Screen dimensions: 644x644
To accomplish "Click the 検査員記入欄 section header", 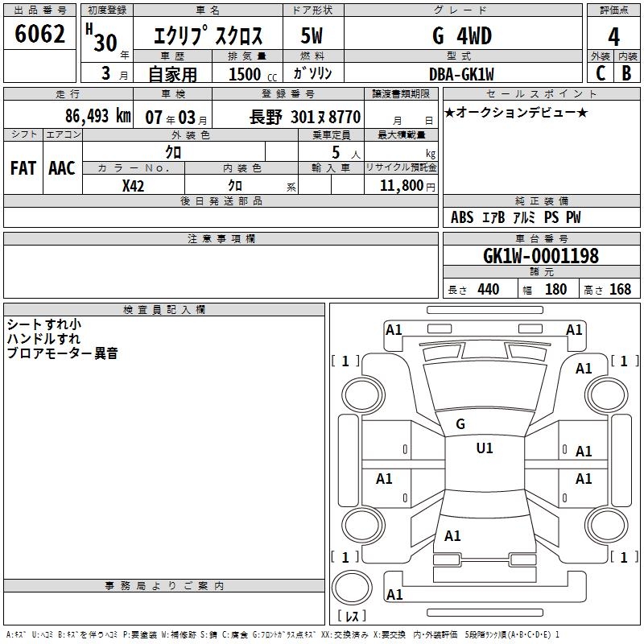I will click(x=164, y=310).
